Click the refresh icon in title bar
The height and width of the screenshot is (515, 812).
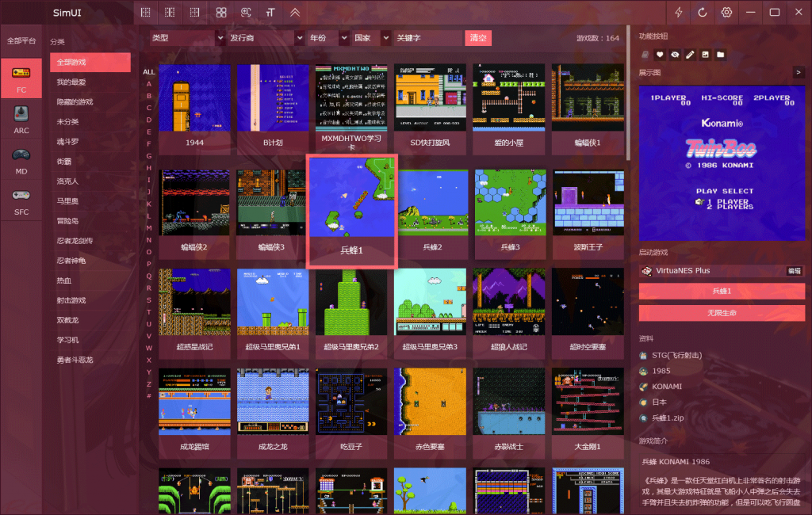coord(703,13)
